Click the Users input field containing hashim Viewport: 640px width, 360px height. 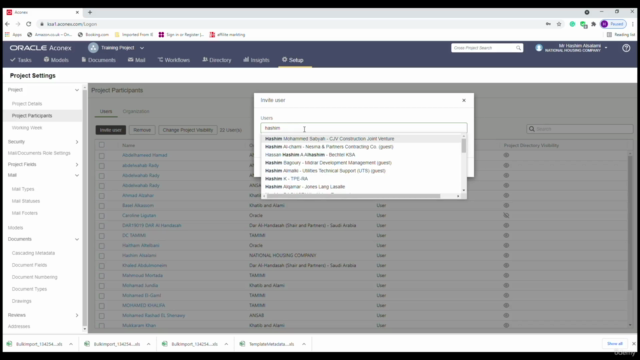coord(364,128)
